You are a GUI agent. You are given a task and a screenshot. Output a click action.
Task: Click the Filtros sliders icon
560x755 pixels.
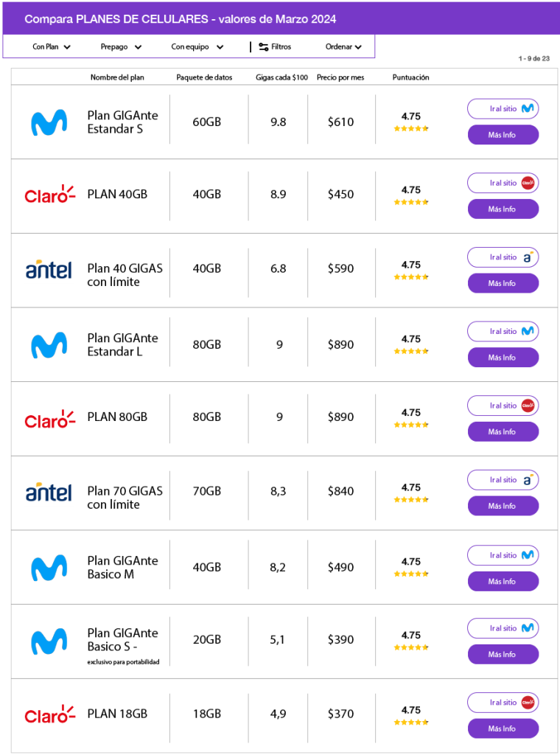click(263, 46)
